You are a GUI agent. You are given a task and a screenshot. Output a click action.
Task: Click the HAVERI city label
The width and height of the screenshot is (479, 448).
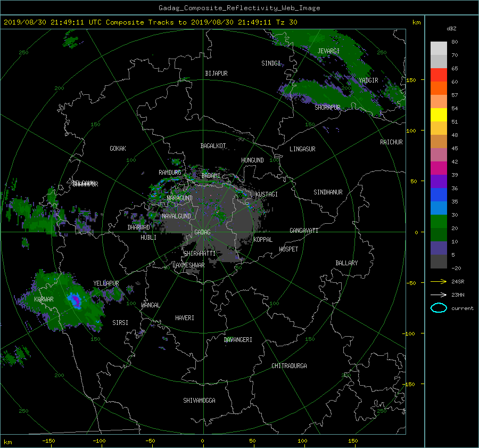(x=185, y=318)
